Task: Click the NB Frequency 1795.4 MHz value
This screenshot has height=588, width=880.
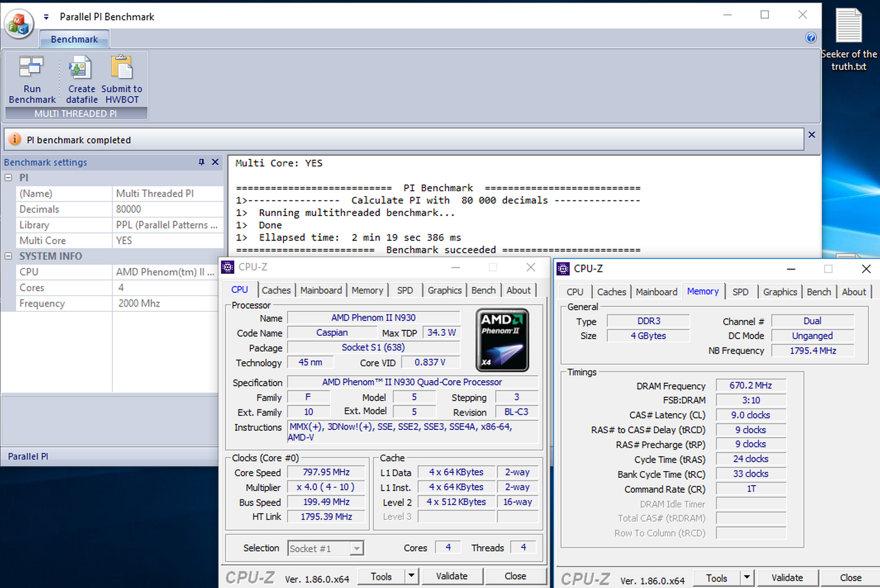Action: [813, 351]
